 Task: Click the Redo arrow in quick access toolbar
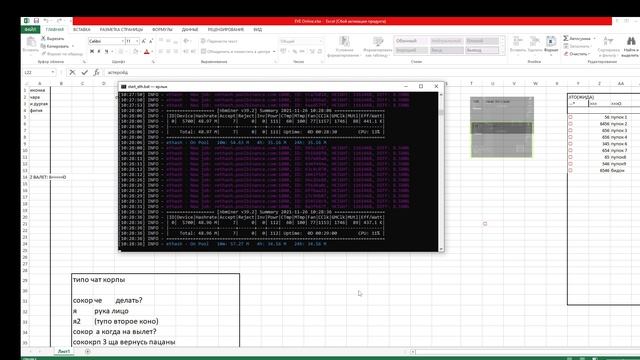(x=60, y=21)
